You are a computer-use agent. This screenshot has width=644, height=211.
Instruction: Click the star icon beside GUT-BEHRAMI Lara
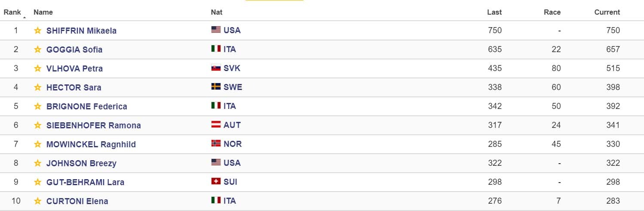point(38,182)
